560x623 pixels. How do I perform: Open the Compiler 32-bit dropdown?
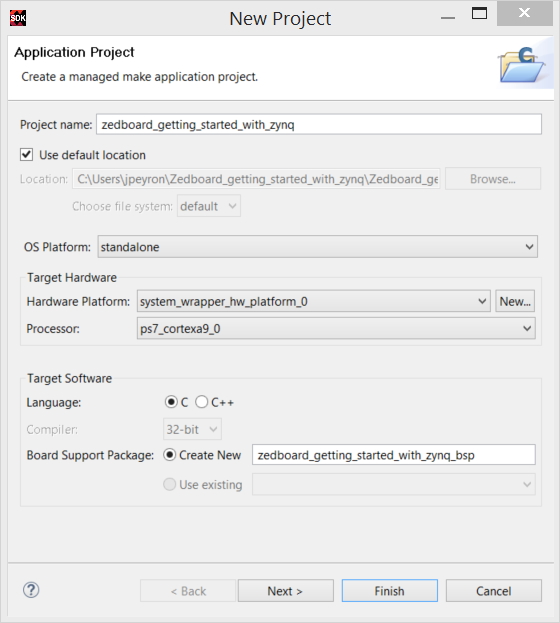(x=192, y=429)
